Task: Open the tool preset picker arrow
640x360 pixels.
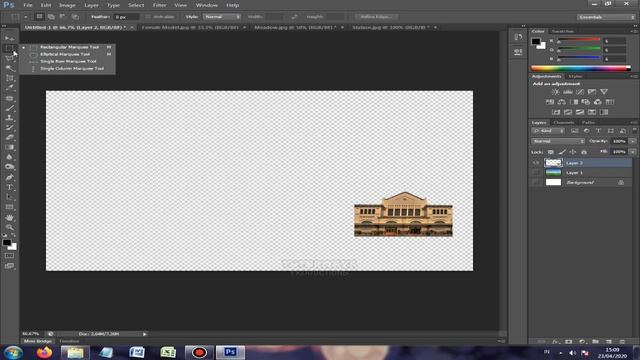Action: (25, 17)
